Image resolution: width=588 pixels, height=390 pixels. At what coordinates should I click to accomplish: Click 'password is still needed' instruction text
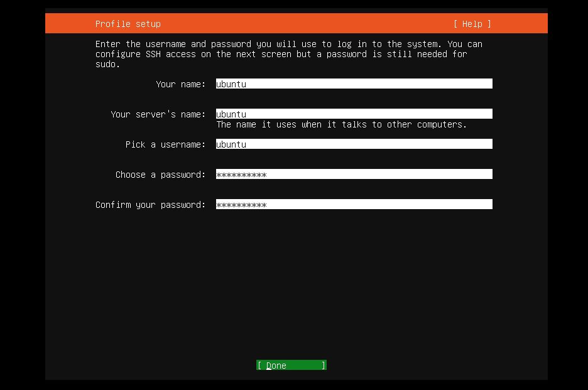[x=386, y=54]
